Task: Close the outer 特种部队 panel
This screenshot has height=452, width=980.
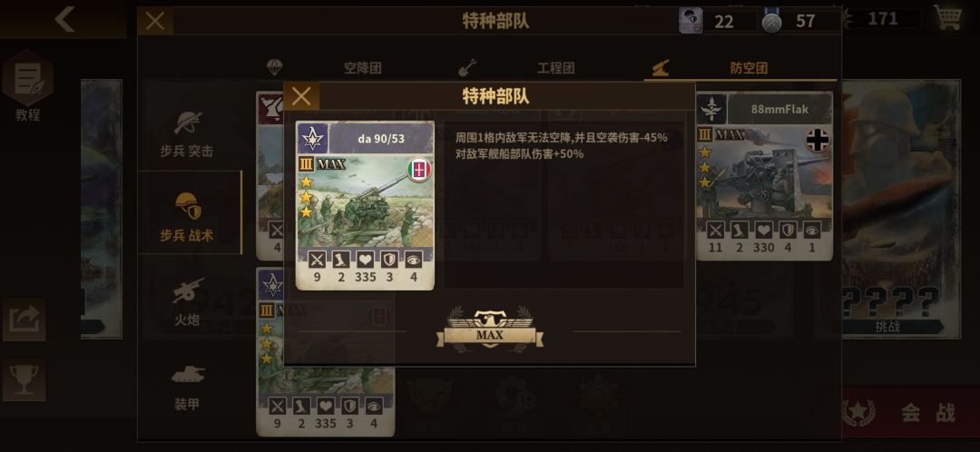Action: 155,21
